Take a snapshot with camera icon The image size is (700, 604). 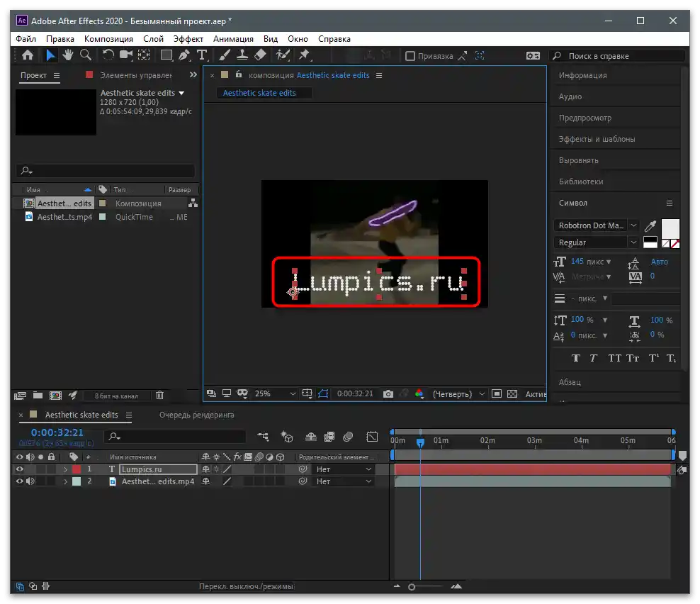pyautogui.click(x=388, y=394)
